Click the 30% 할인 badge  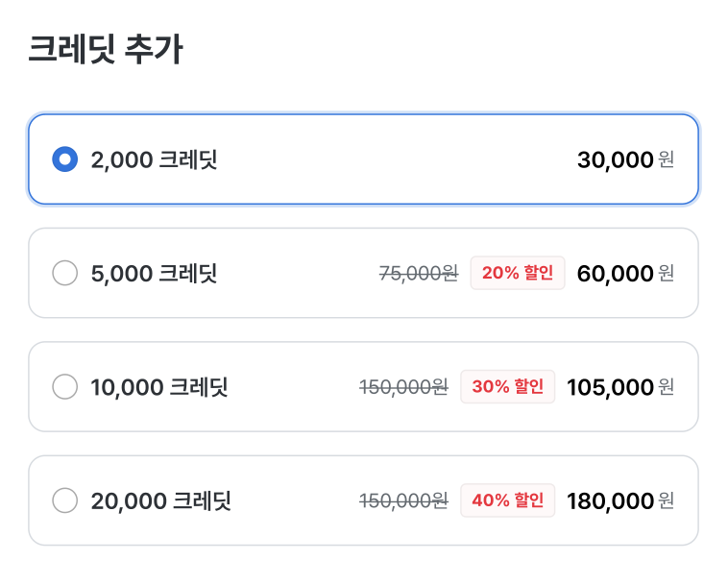[x=507, y=387]
